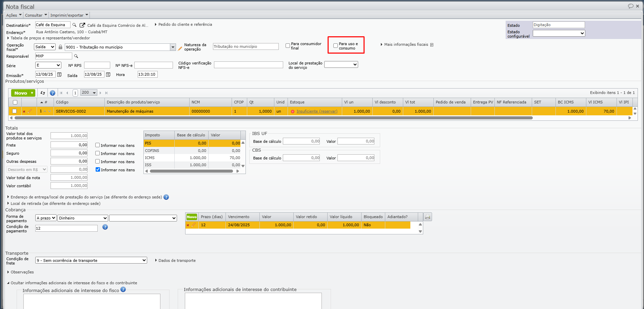644x309 pixels.
Task: Click the Insuficiente (reservar) stock link
Action: (x=317, y=111)
